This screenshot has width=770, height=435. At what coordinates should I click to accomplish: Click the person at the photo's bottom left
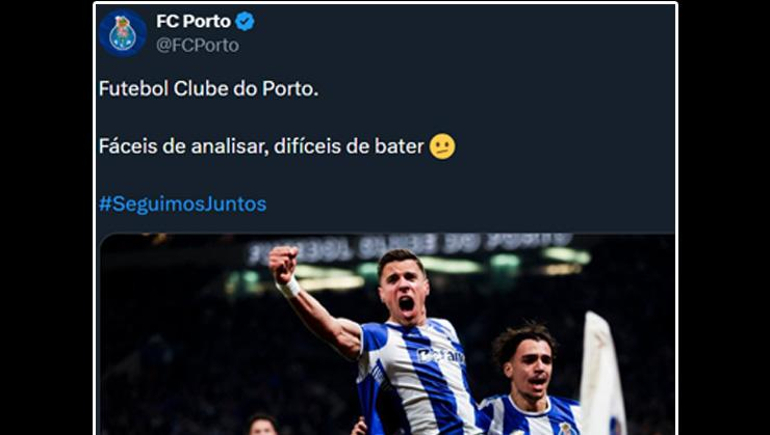[x=263, y=425]
